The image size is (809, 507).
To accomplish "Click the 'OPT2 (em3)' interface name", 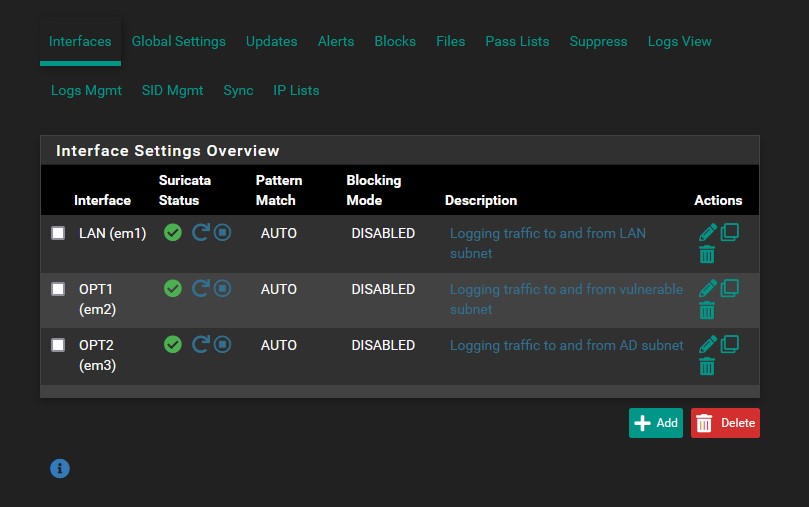I will (x=98, y=355).
